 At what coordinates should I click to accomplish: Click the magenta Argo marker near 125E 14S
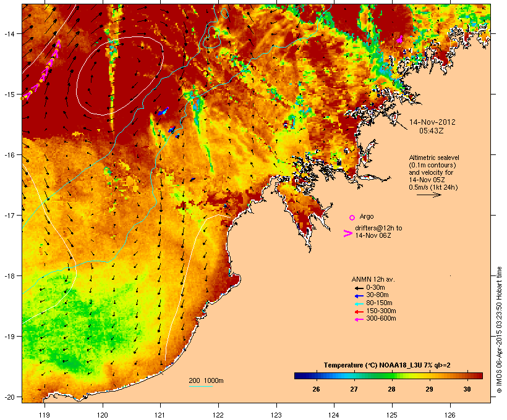pyautogui.click(x=399, y=40)
